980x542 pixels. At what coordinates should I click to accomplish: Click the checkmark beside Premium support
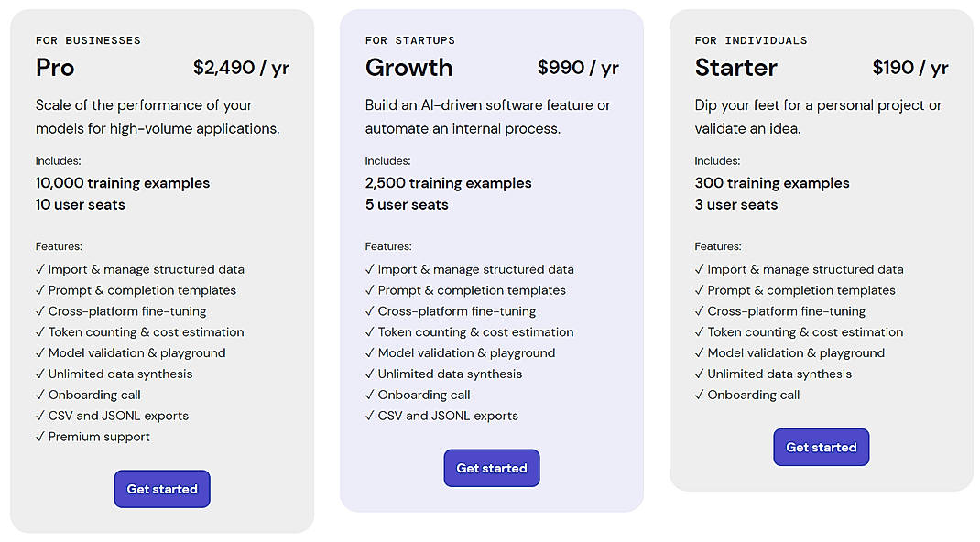(x=39, y=437)
